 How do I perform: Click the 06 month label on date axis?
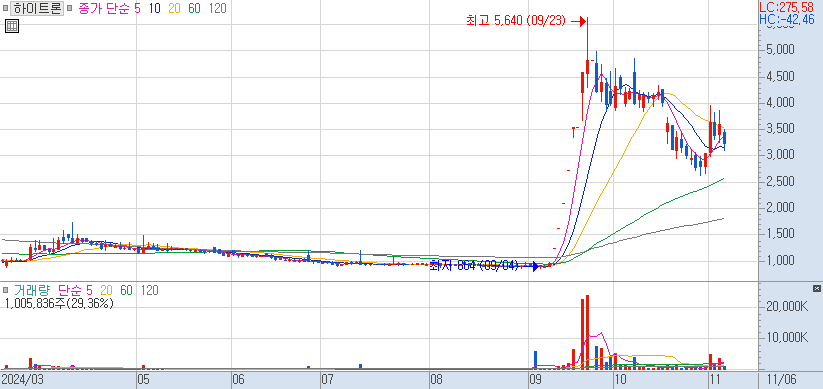238,380
